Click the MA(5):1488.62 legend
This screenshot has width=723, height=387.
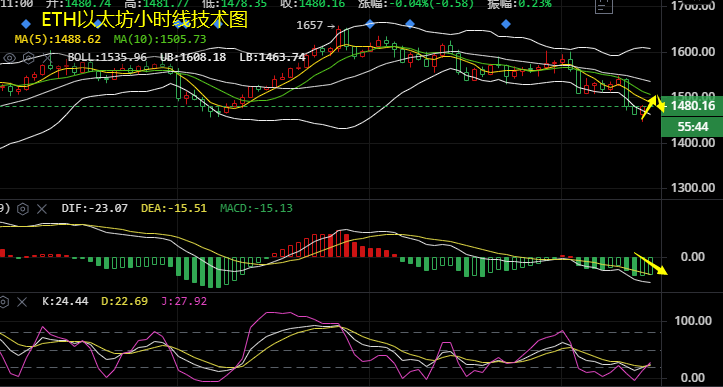click(58, 39)
